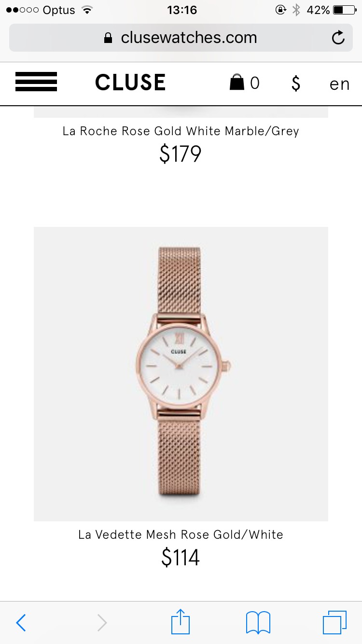The height and width of the screenshot is (644, 362).
Task: Tap the CLUSE logo to go home
Action: coord(130,83)
